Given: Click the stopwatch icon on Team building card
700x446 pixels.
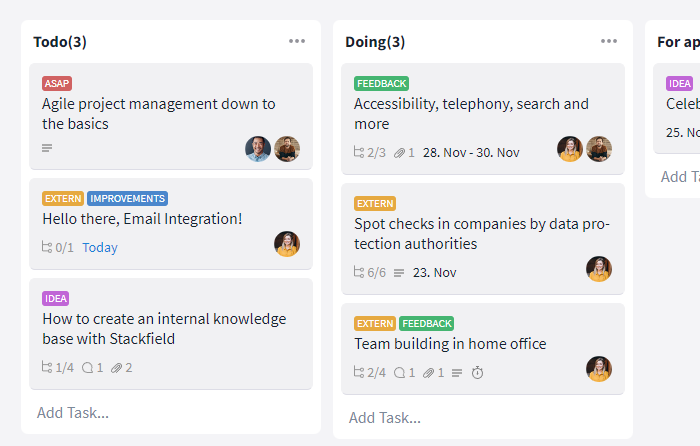Looking at the screenshot, I should [477, 372].
